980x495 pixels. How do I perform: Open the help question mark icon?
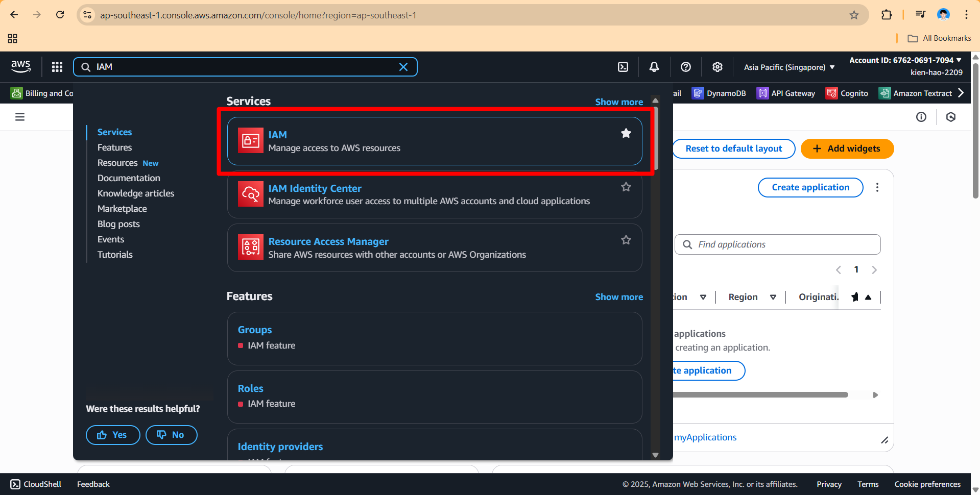[685, 67]
